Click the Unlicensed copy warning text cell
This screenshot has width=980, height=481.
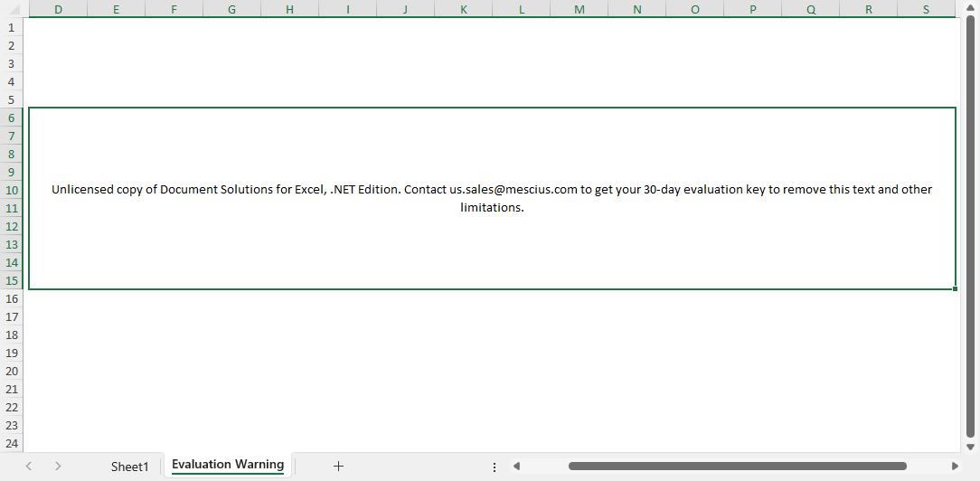(492, 198)
